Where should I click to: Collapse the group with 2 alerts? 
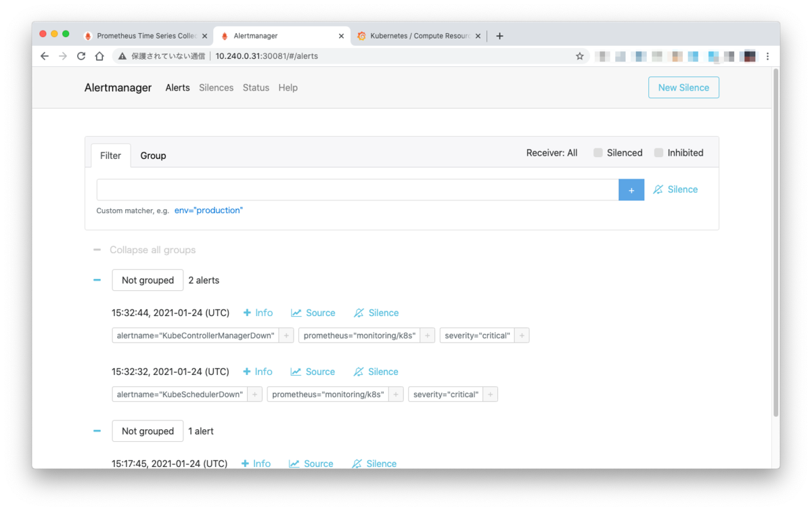(97, 280)
